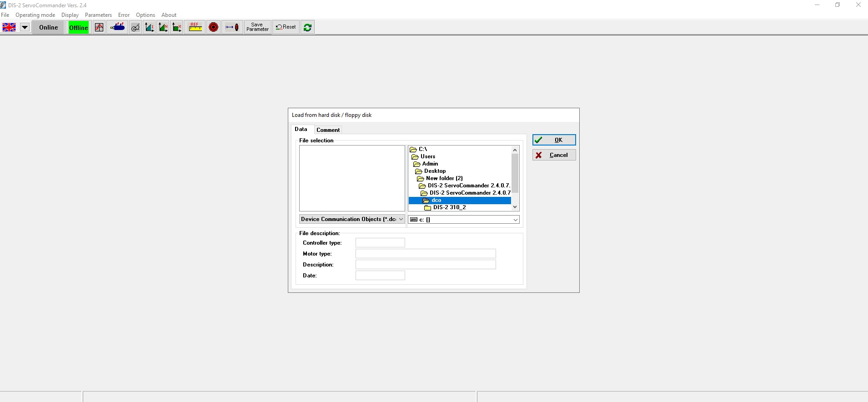Open the c: drive selection dropdown
This screenshot has height=402, width=868.
coord(515,220)
